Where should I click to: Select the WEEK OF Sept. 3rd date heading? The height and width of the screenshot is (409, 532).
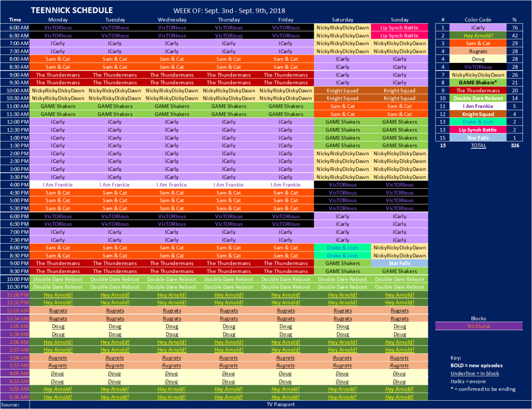click(x=229, y=11)
